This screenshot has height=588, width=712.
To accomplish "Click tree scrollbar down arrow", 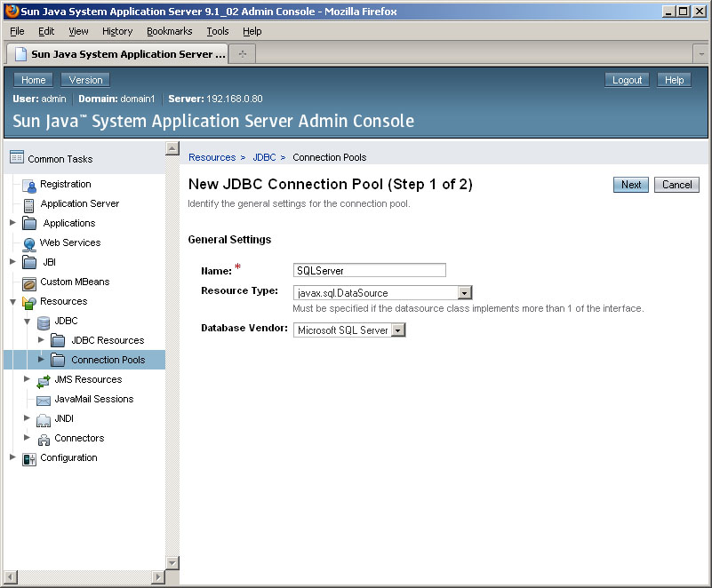I will click(x=172, y=563).
